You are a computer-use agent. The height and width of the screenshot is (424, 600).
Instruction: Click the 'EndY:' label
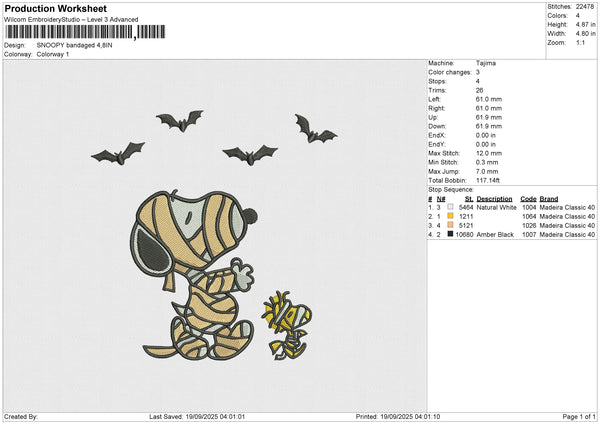pyautogui.click(x=437, y=144)
